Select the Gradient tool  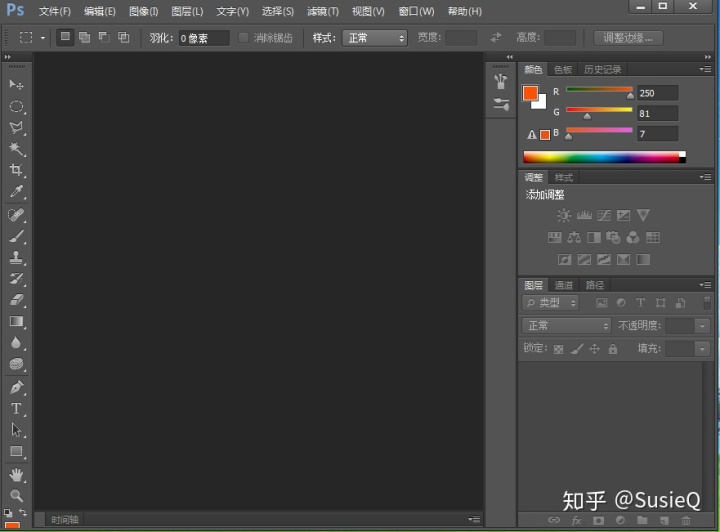coord(16,321)
